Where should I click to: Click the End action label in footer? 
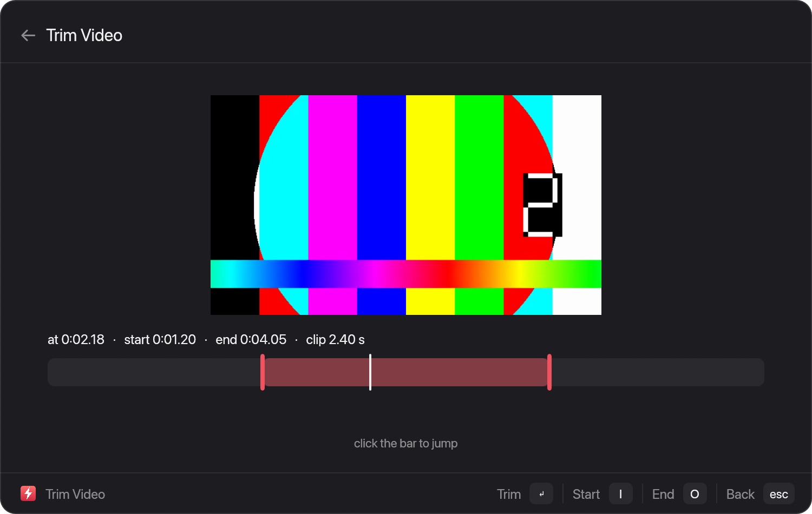point(663,494)
